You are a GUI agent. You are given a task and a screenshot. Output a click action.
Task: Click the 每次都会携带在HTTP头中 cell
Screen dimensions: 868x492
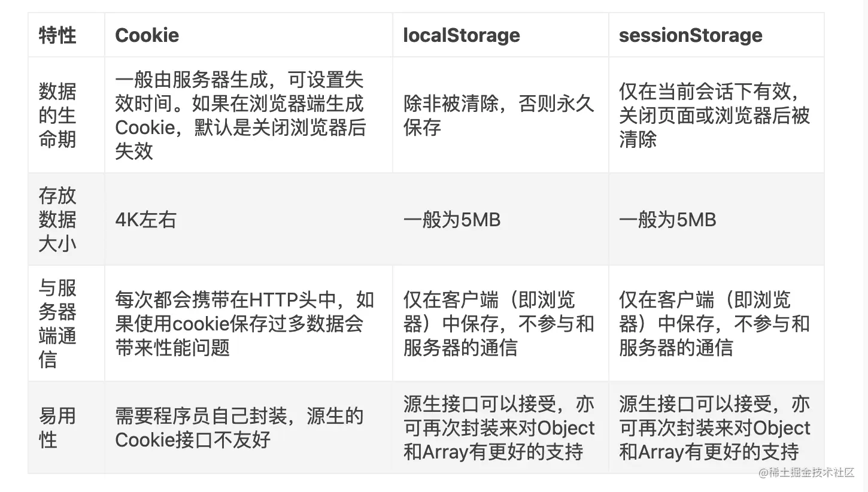[248, 323]
